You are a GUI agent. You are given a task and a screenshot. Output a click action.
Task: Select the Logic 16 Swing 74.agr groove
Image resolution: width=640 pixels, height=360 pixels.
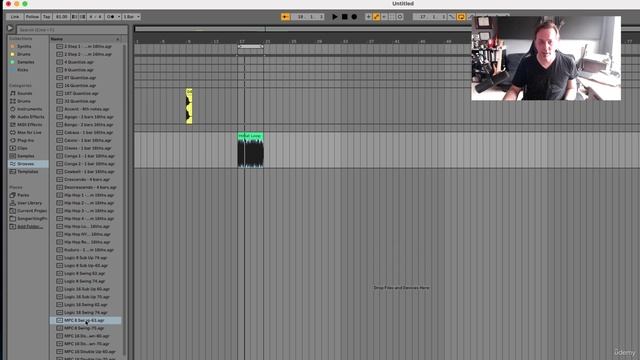[x=86, y=313]
